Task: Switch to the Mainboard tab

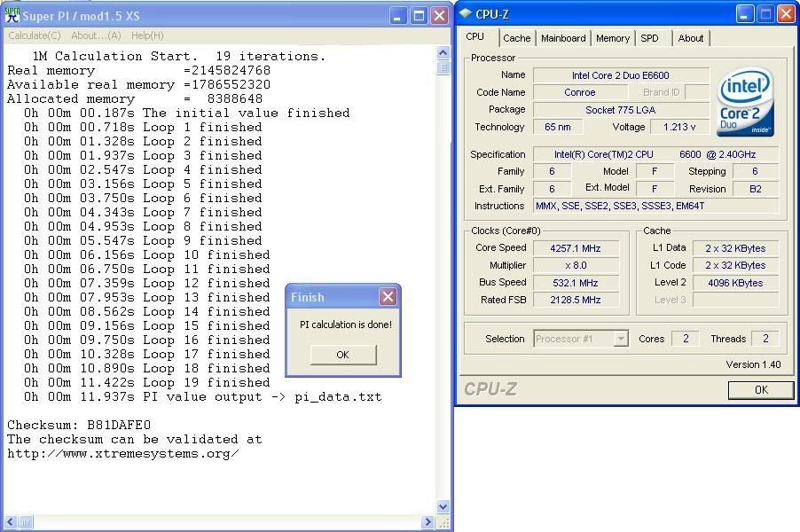Action: click(563, 38)
